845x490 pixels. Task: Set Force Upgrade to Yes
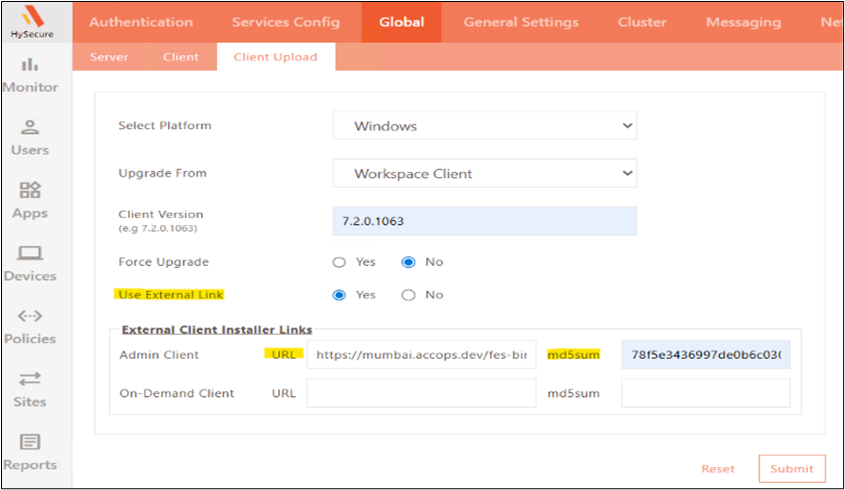tap(339, 262)
